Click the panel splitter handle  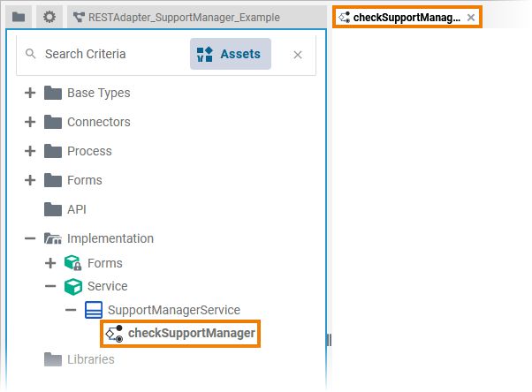click(x=329, y=340)
